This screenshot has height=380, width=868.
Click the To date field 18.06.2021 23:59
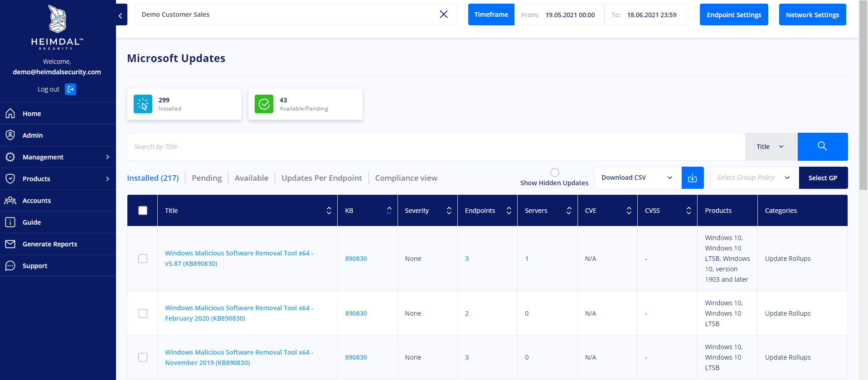[x=645, y=14]
